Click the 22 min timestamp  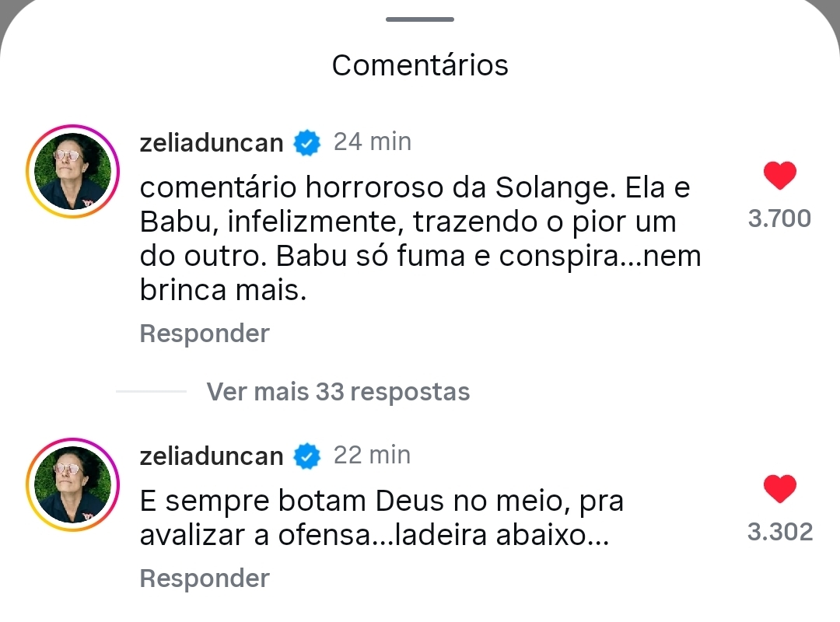[x=373, y=455]
